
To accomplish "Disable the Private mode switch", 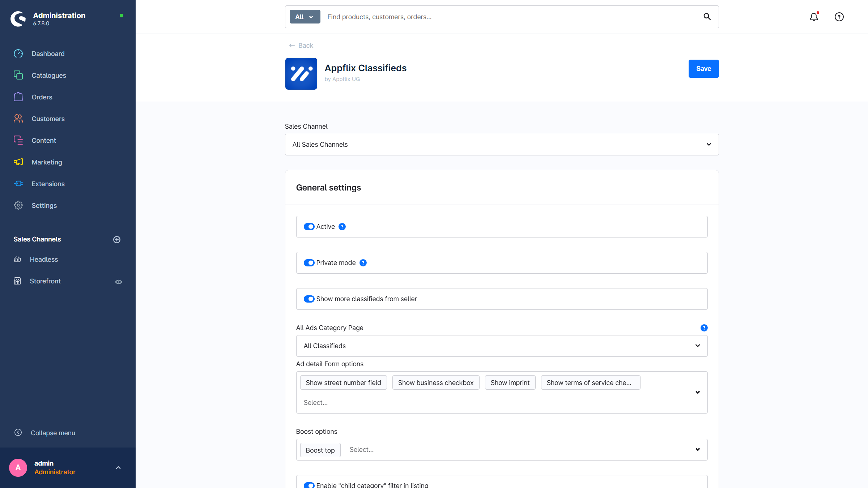I will coord(309,263).
